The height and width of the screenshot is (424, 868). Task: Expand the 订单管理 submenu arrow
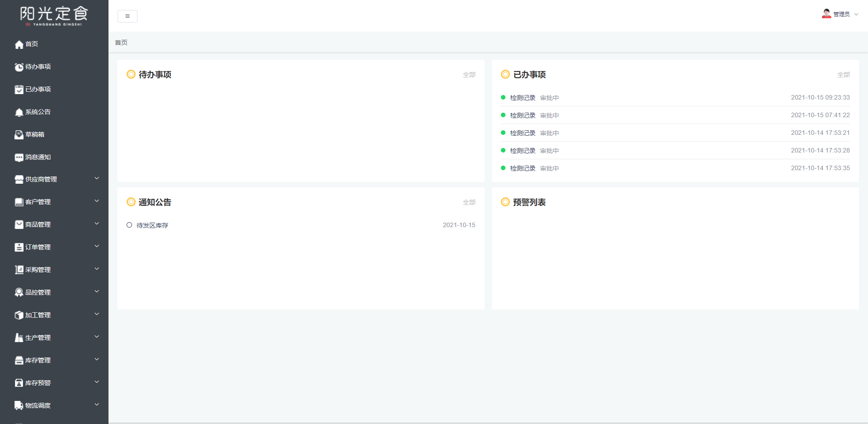click(97, 247)
